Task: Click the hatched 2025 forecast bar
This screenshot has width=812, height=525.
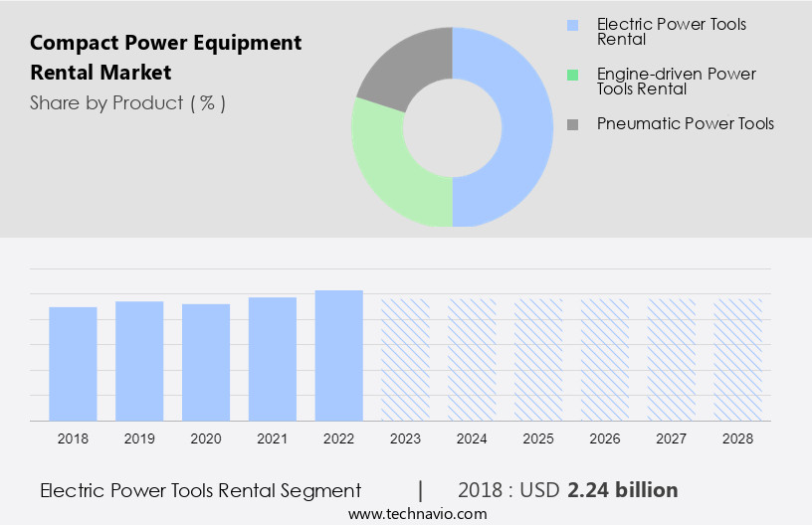Action: pyautogui.click(x=538, y=359)
